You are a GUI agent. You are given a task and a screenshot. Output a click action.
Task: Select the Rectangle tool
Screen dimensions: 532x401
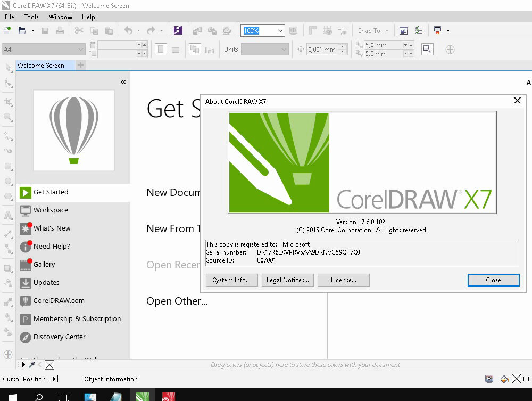(7, 165)
